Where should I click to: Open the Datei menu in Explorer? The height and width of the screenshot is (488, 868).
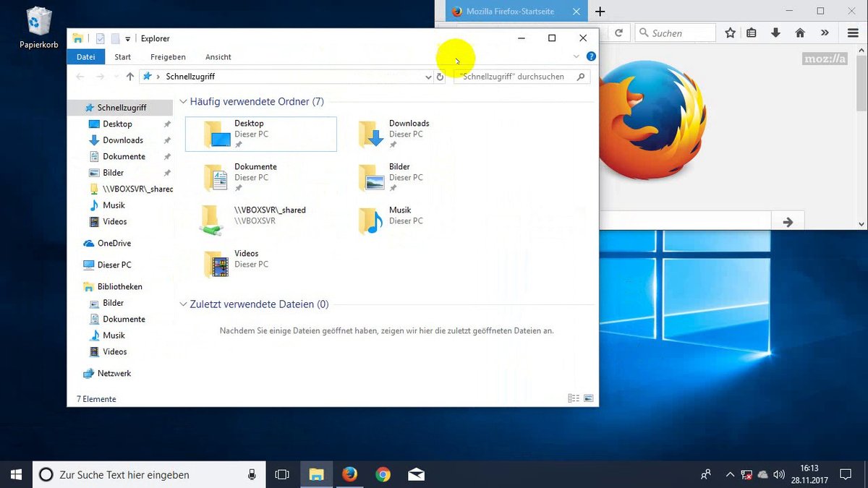[x=85, y=56]
